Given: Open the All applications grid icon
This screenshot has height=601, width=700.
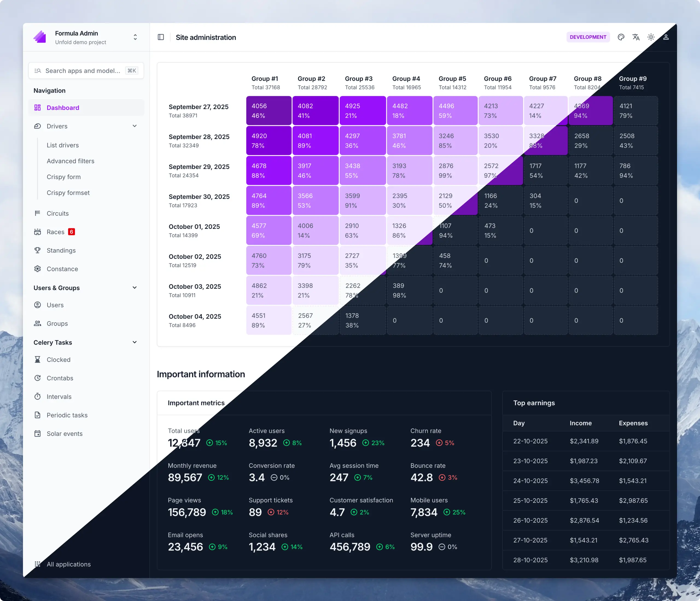Looking at the screenshot, I should coord(37,564).
